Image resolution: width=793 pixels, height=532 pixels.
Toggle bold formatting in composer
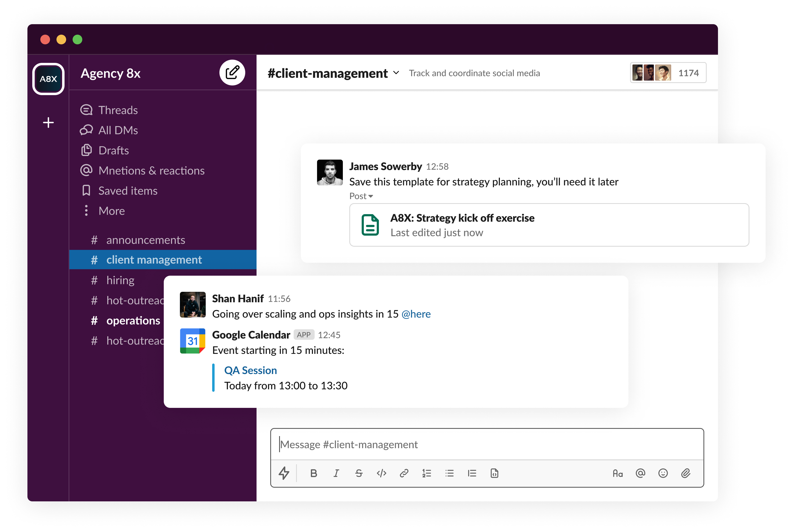tap(314, 473)
